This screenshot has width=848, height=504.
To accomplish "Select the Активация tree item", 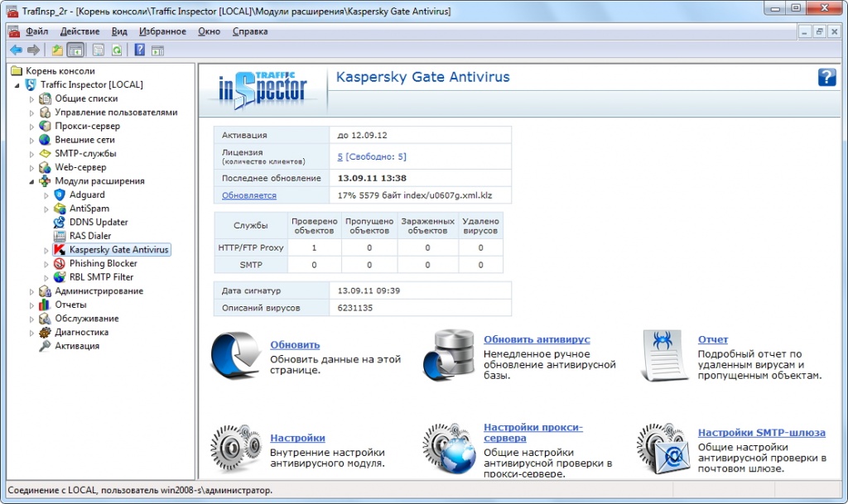I will point(77,346).
